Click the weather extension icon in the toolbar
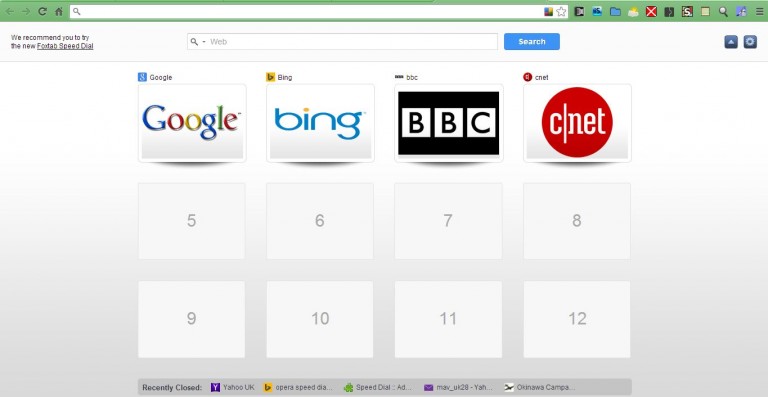768x397 pixels. (633, 12)
